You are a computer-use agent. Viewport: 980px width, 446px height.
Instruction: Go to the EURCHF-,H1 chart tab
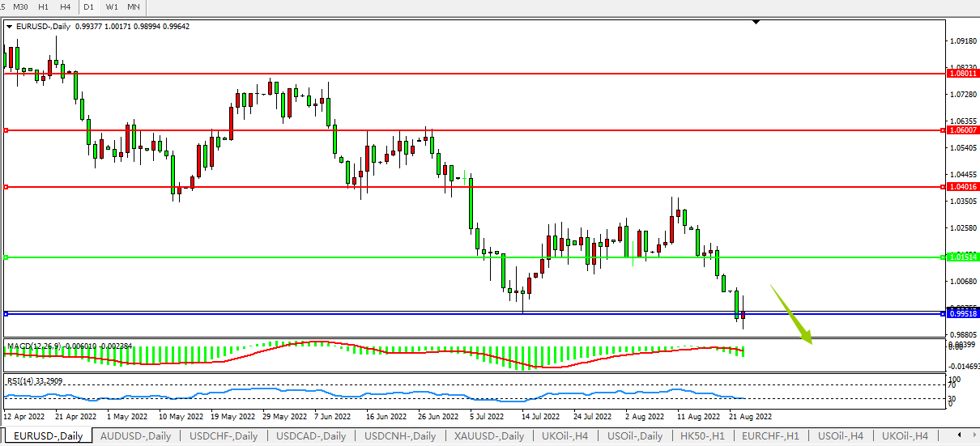[770, 436]
